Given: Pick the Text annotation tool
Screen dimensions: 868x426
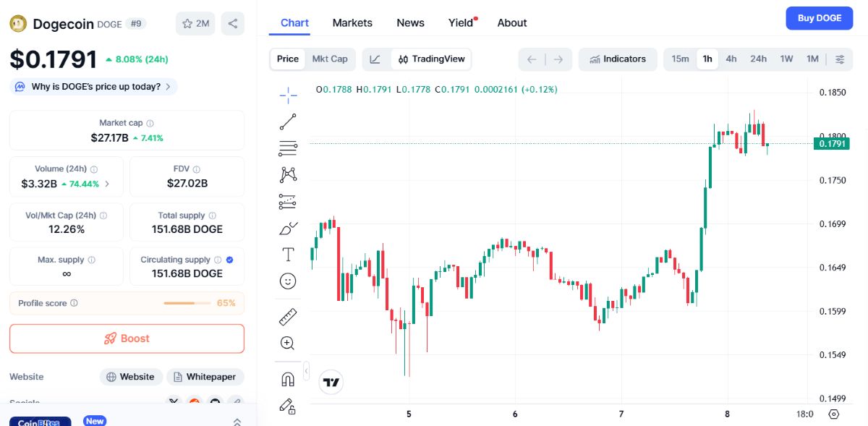Looking at the screenshot, I should tap(288, 255).
